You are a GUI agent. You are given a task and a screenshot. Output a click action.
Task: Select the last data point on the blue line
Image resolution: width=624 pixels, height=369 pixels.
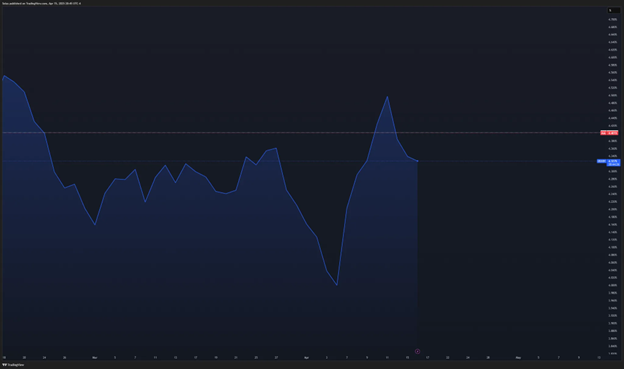tap(417, 161)
